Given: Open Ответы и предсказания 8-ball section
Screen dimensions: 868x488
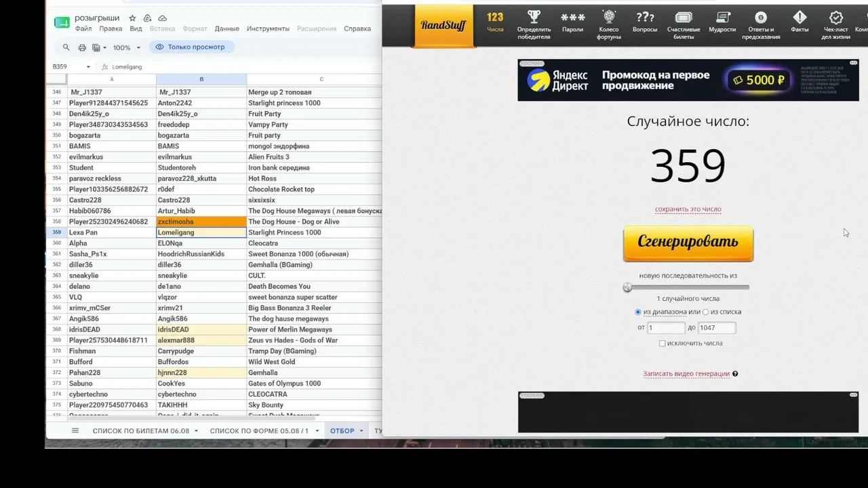Looking at the screenshot, I should [761, 25].
